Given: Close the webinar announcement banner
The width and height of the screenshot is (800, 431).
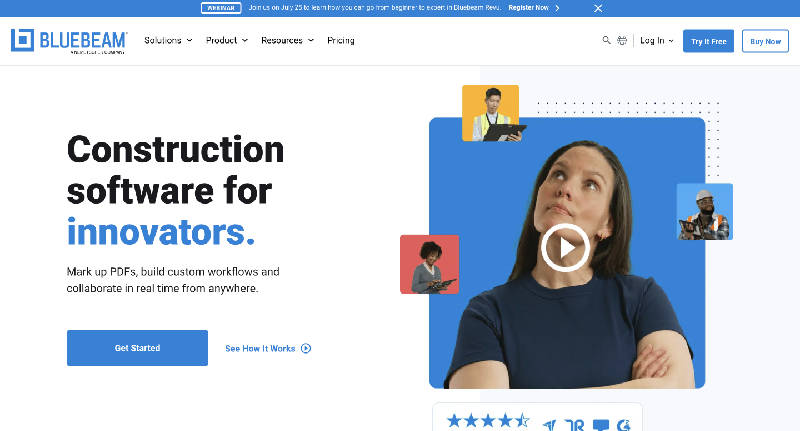Looking at the screenshot, I should click(598, 8).
